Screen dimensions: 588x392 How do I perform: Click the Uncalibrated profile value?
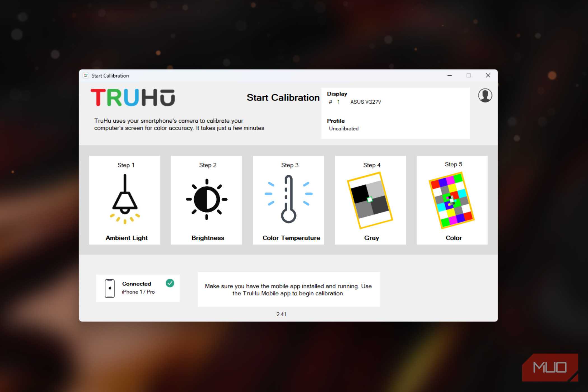click(344, 129)
